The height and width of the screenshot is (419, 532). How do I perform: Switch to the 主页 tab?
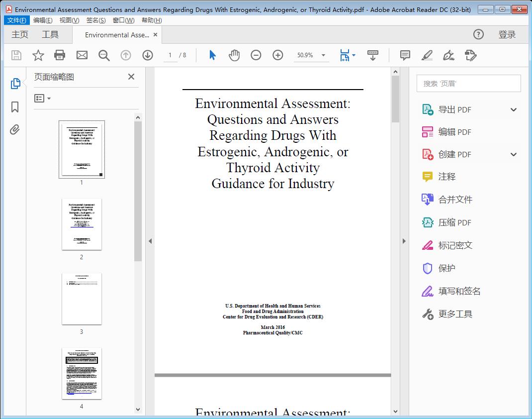pyautogui.click(x=20, y=34)
